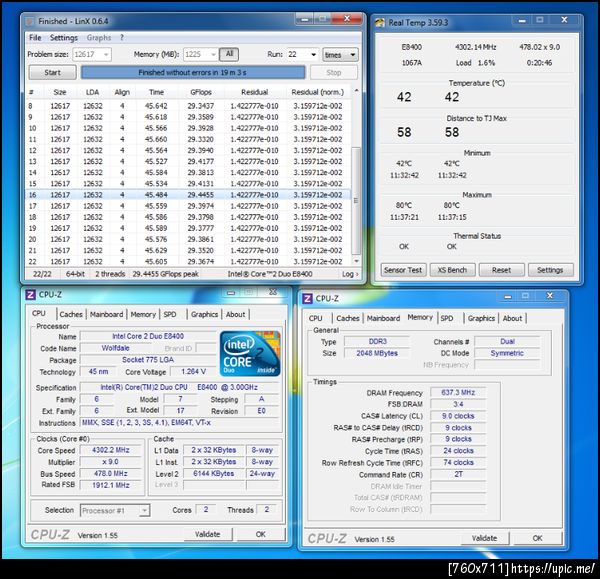Switch to About tab in right CPU-Z
The height and width of the screenshot is (579, 600).
[512, 318]
